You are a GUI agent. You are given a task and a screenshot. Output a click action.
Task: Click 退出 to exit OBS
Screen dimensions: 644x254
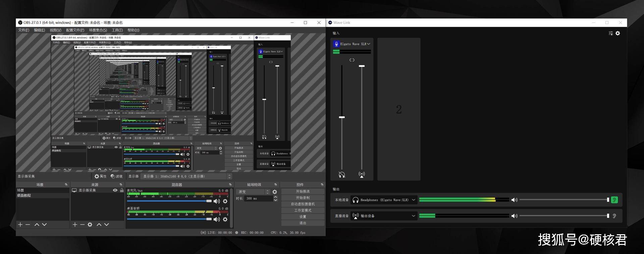pyautogui.click(x=303, y=223)
